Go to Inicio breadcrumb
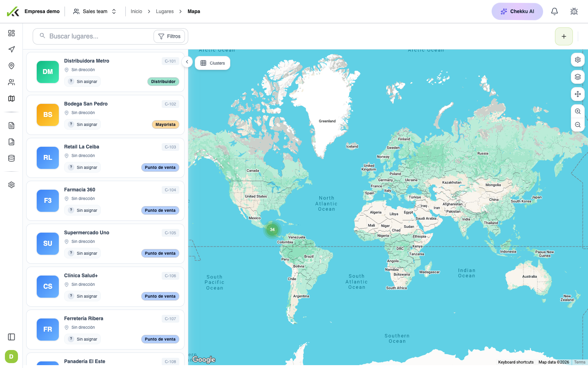The width and height of the screenshot is (588, 368). click(x=136, y=11)
